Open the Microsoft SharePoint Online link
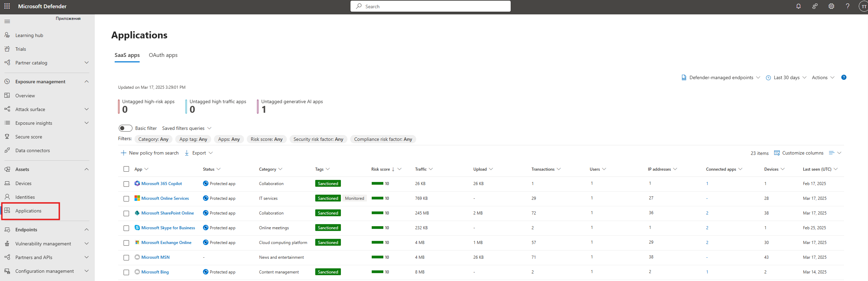This screenshot has height=281, width=868. coord(167,213)
